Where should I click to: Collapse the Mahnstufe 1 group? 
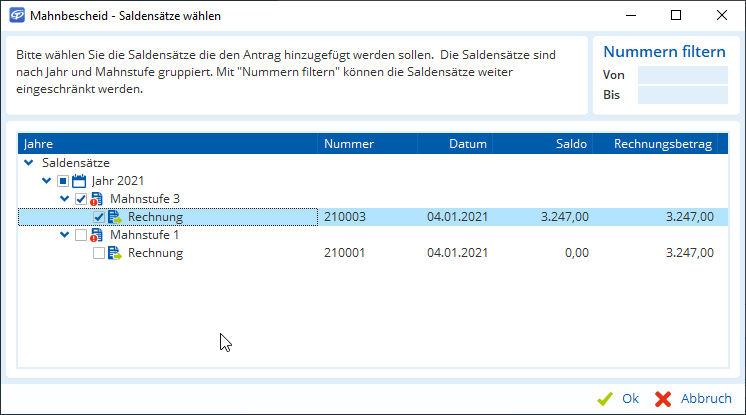64,235
